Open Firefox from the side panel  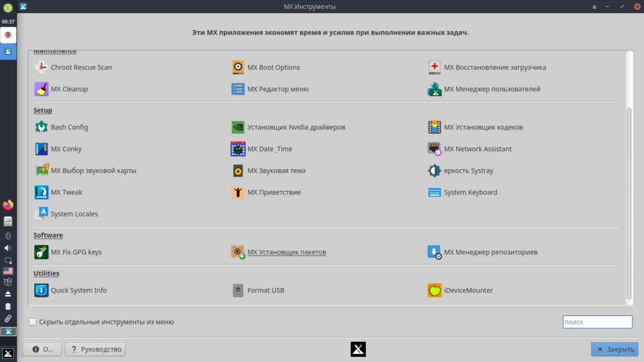pos(8,205)
